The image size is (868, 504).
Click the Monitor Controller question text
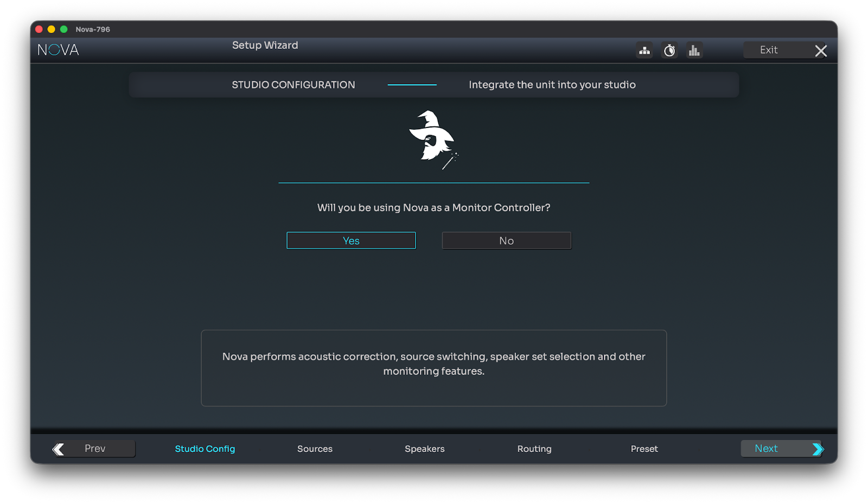(434, 208)
